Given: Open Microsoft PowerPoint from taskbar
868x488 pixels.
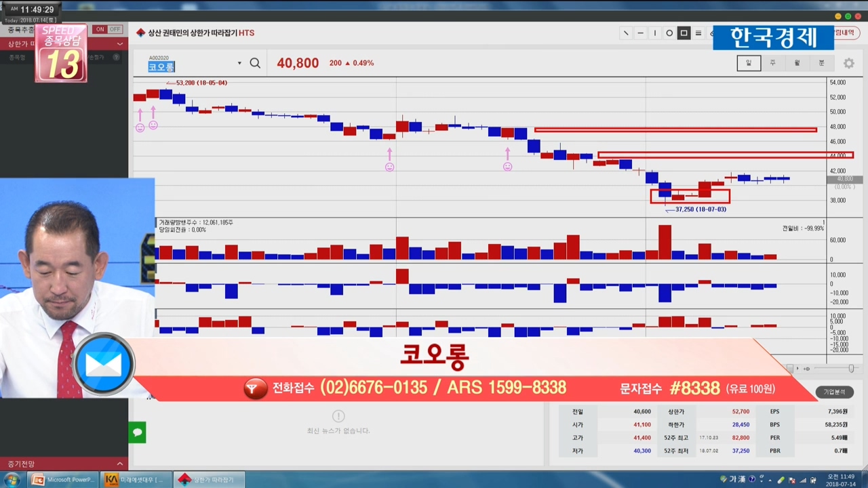Looking at the screenshot, I should tap(64, 480).
